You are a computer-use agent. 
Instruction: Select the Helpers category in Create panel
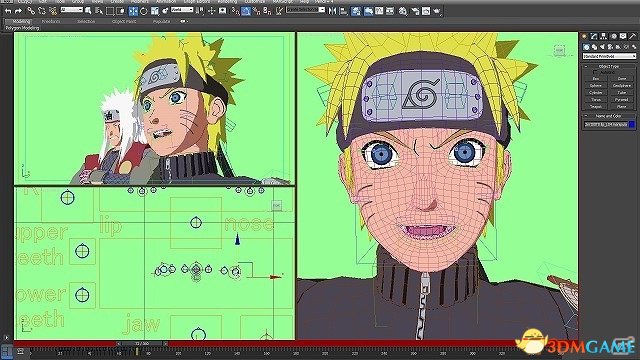click(618, 47)
